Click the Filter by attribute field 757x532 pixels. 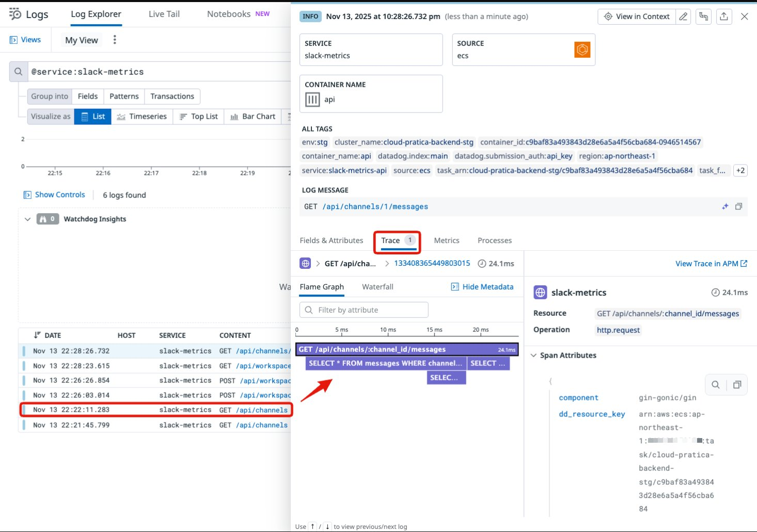tap(363, 310)
